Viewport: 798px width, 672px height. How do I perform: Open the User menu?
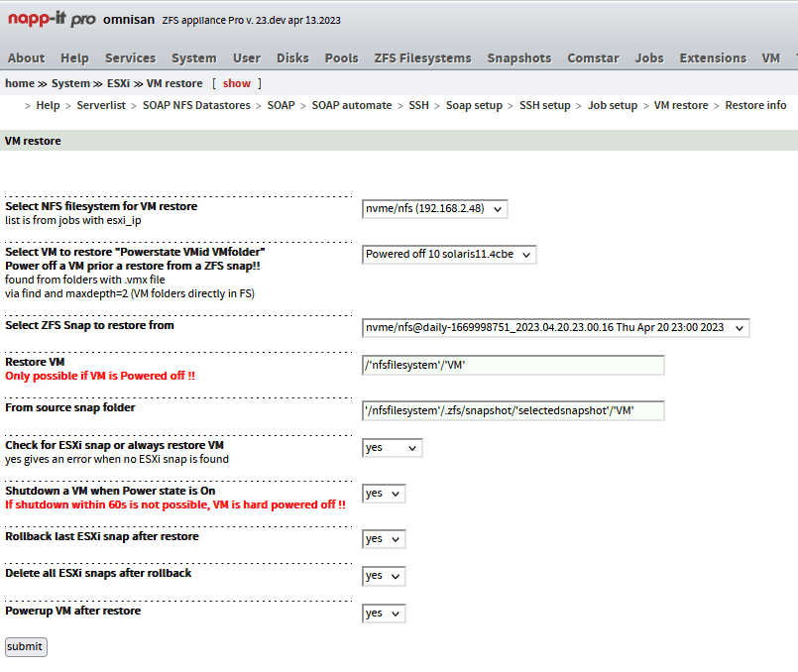coord(247,58)
